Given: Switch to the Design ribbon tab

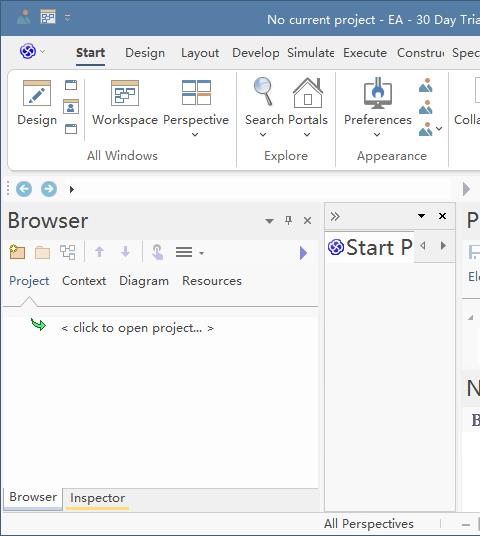Looking at the screenshot, I should point(145,53).
